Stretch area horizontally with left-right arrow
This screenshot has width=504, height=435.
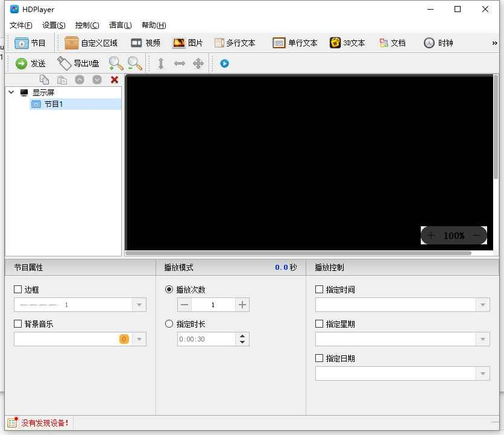click(180, 63)
